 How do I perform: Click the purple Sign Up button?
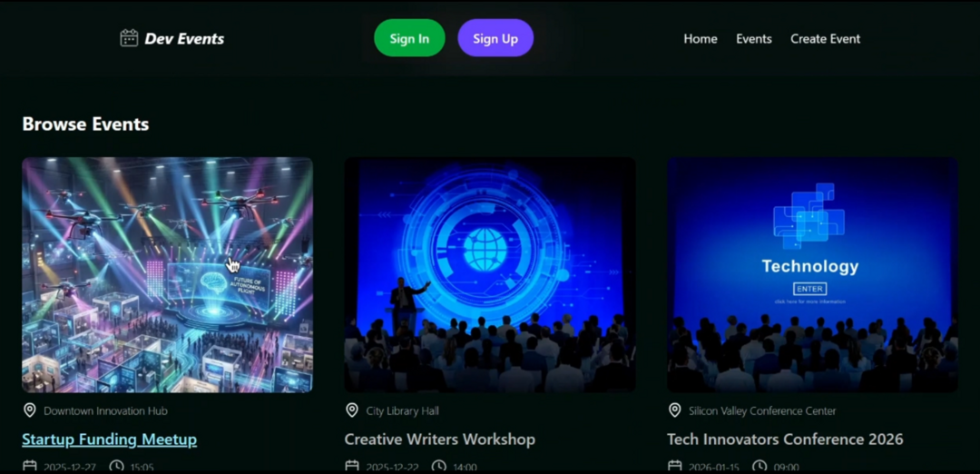(x=495, y=38)
